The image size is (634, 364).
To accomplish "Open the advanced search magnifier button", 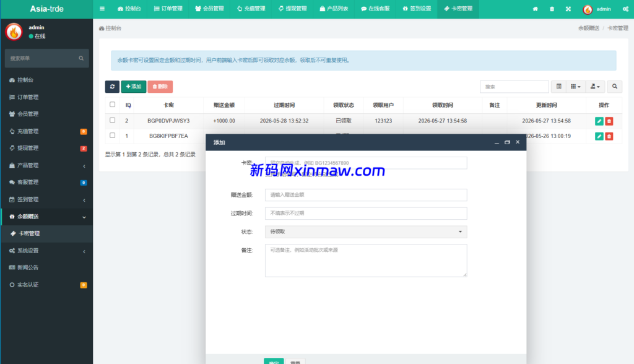I will (x=615, y=87).
